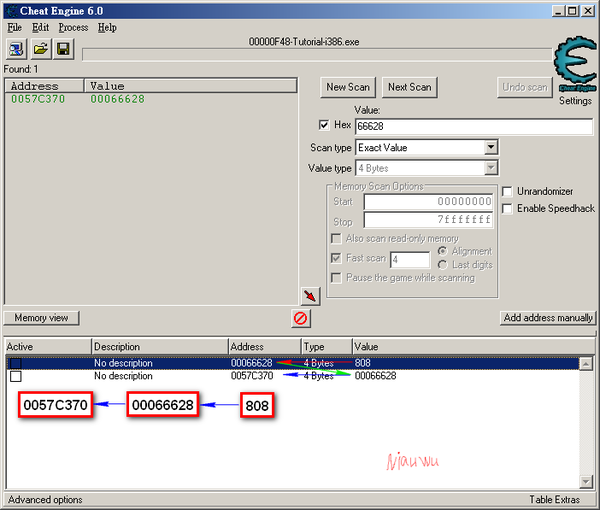Open the Value type dropdown
Screen dimensions: 600x510
pyautogui.click(x=491, y=168)
